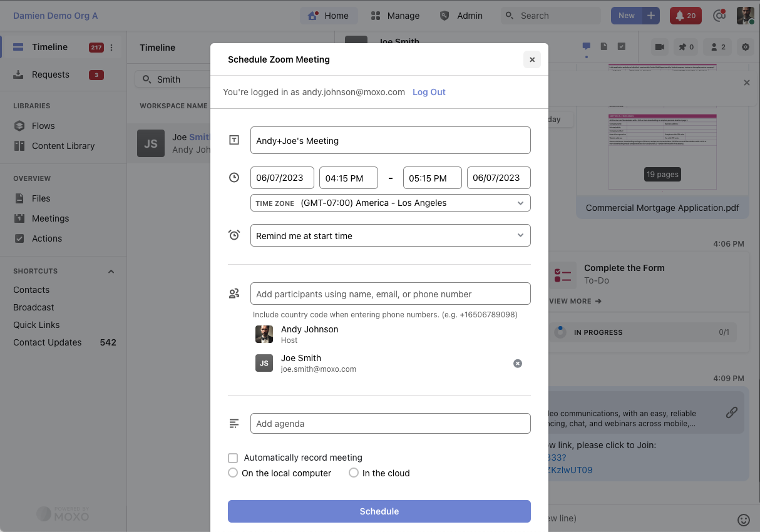Open the mentions at-sign icon
The height and width of the screenshot is (532, 760).
pos(719,16)
